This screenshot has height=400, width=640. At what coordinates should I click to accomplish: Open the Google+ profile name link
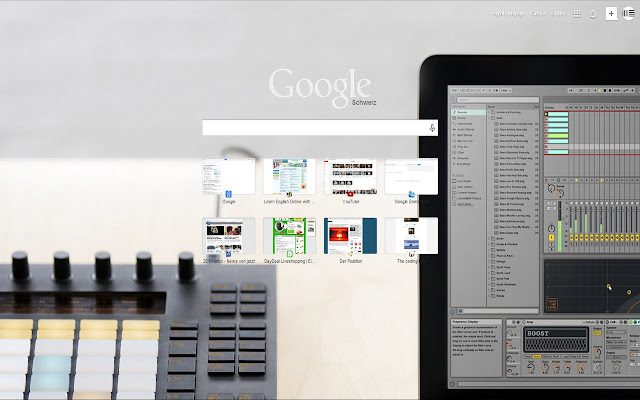(508, 14)
